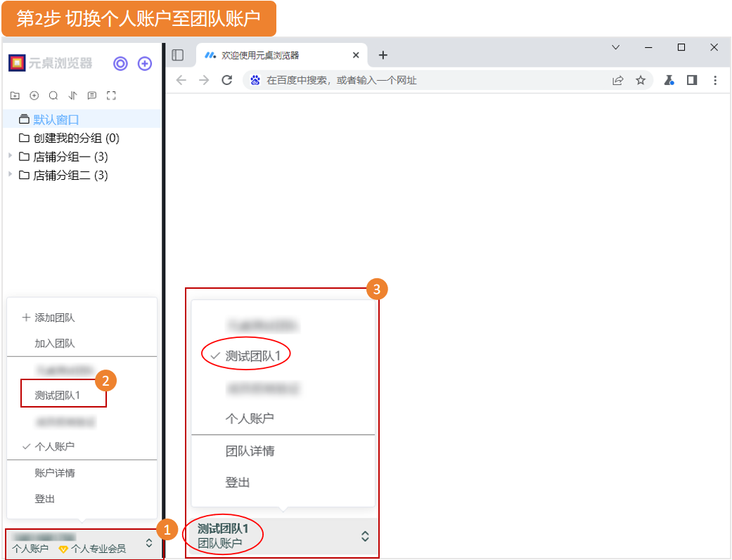Bookmark page with star icon
Image resolution: width=732 pixels, height=560 pixels.
click(x=641, y=80)
